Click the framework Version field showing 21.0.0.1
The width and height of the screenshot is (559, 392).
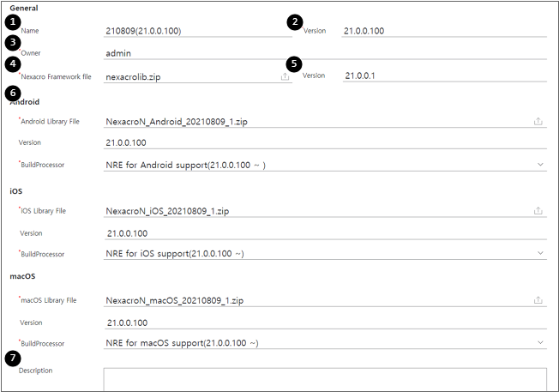click(x=442, y=75)
